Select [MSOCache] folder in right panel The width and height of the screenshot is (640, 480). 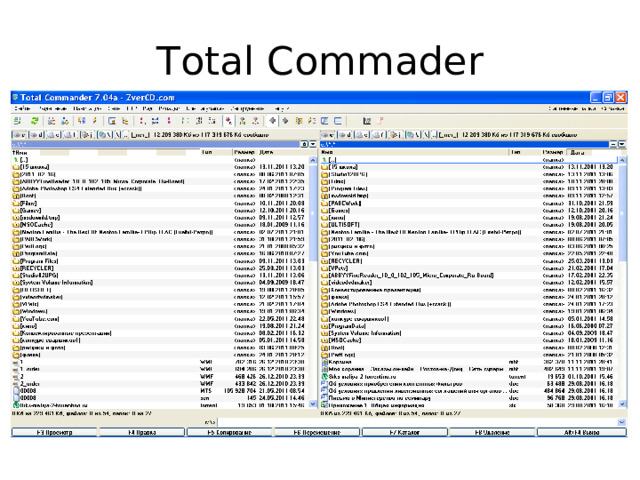click(469, 340)
